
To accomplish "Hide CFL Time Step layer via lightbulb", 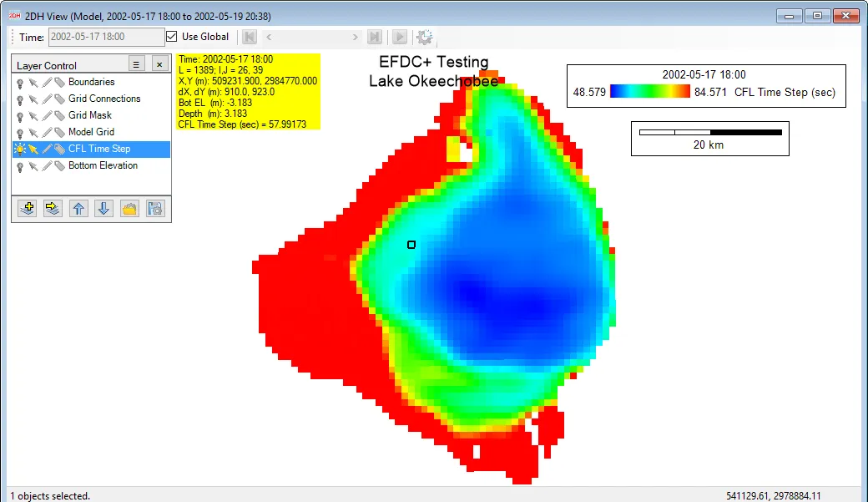I will 18,149.
